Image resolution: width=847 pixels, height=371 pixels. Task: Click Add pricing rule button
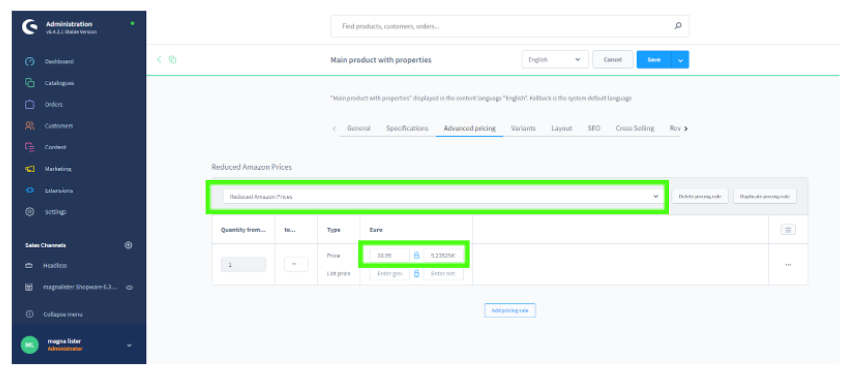[510, 311]
